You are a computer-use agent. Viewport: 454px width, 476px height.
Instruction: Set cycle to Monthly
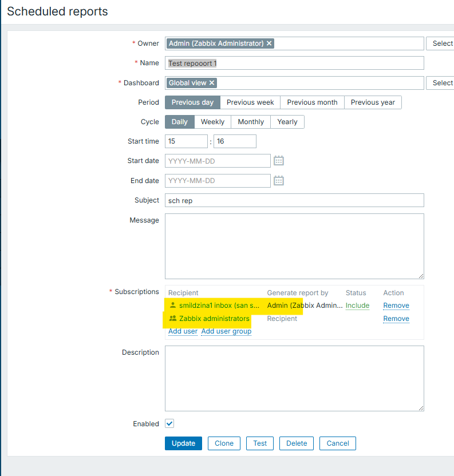pyautogui.click(x=251, y=122)
